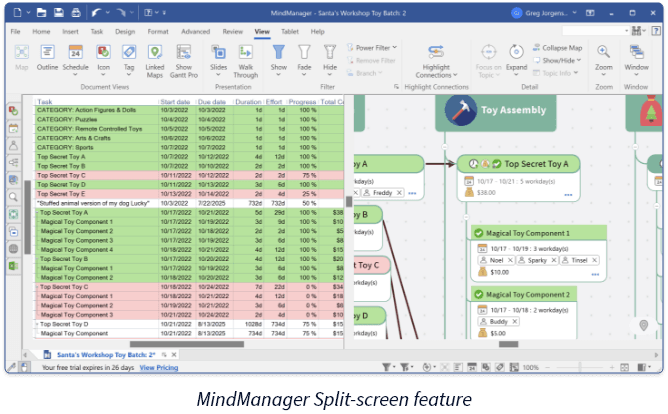Click Collapse Map button
Viewport: 668px width, 414px height.
(557, 48)
